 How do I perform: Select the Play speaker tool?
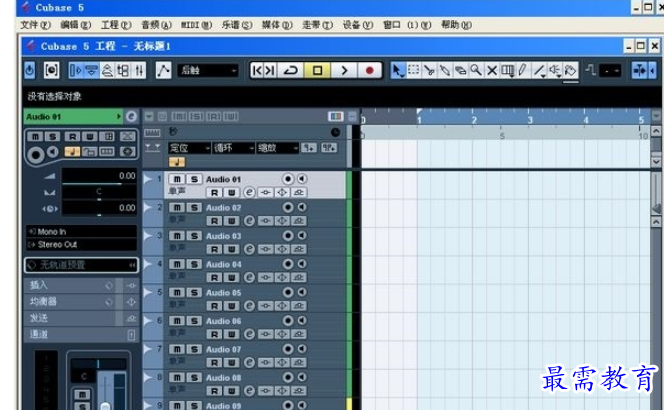tap(554, 70)
